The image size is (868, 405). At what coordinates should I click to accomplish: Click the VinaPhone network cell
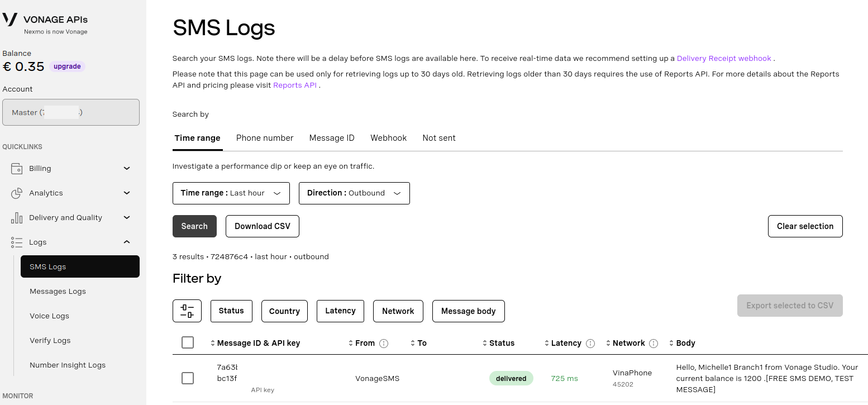coord(632,373)
